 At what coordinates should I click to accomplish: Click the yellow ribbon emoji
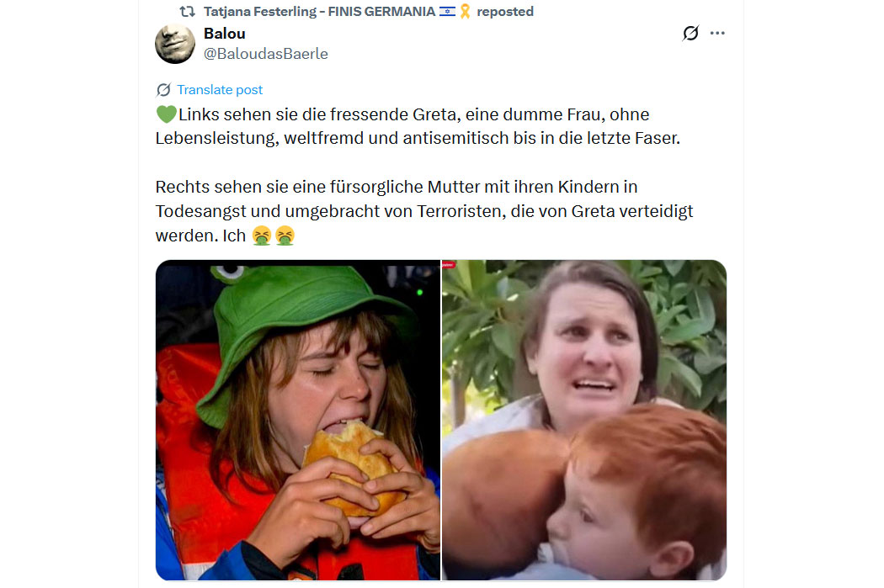click(465, 12)
